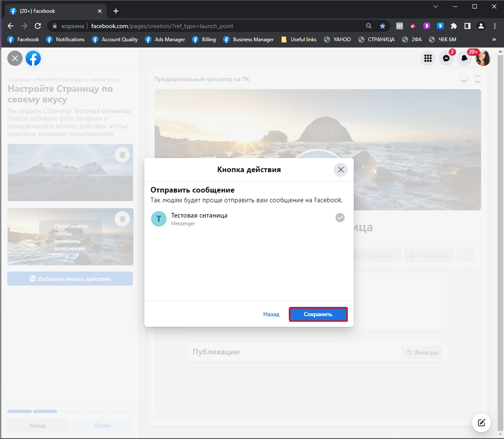This screenshot has width=504, height=439.
Task: Reload the page
Action: [38, 26]
